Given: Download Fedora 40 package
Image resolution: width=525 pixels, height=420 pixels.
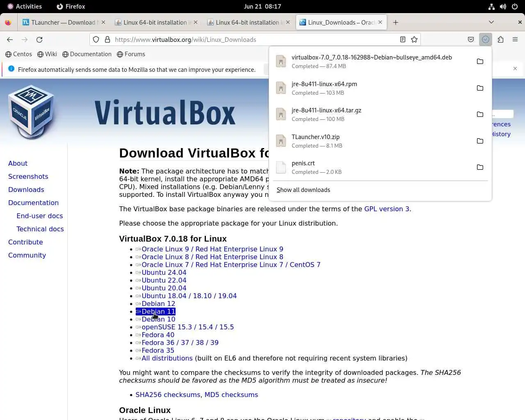Looking at the screenshot, I should pos(157,335).
